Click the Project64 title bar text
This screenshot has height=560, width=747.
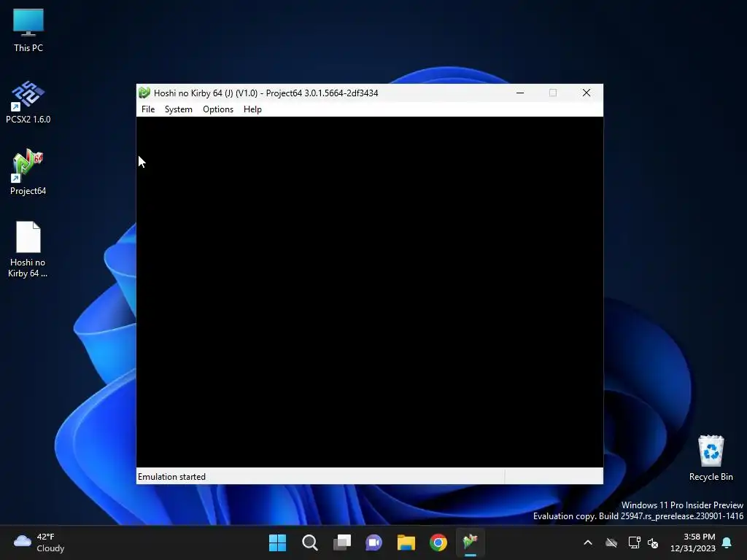[x=266, y=93]
